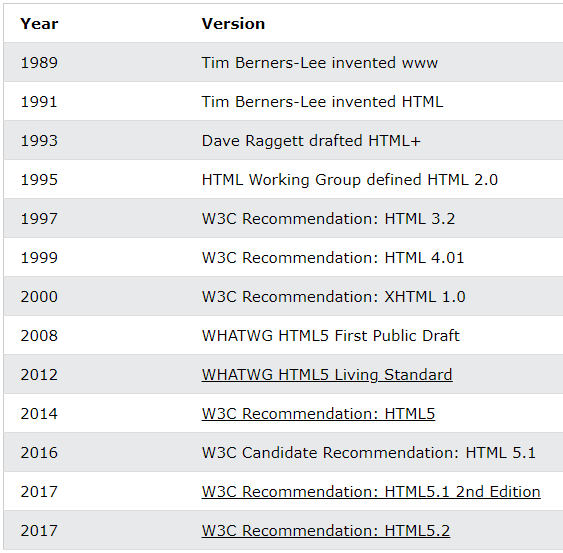Click Tim Berners-Lee invented HTML text
Screen dimensions: 563x553
point(322,102)
